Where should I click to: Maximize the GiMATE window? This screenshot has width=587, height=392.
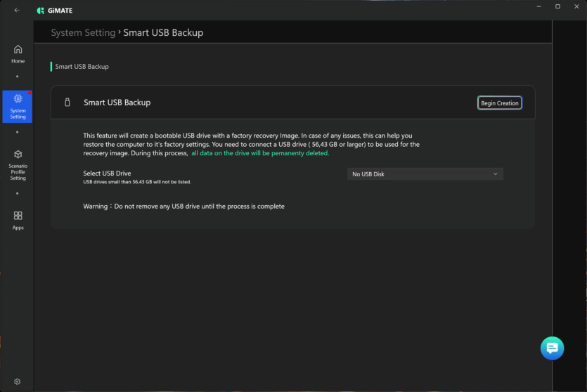pos(557,6)
